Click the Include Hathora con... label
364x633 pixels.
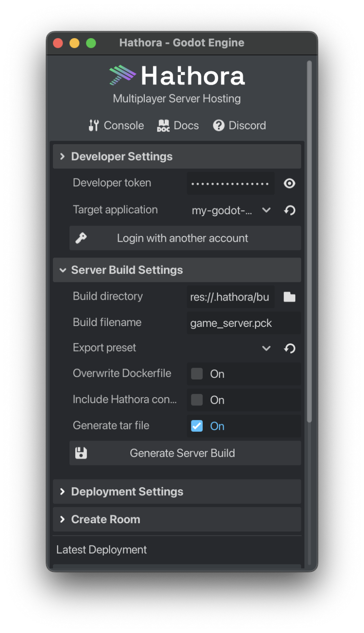(x=125, y=399)
